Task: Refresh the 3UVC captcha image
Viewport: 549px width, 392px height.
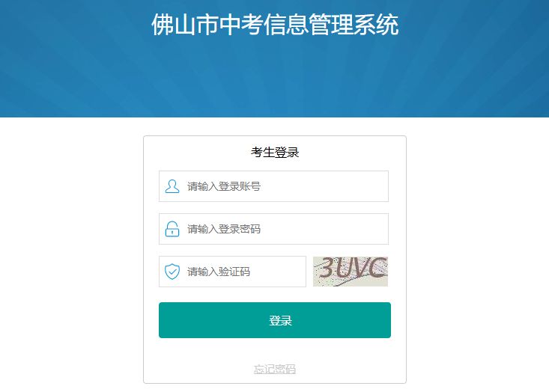Action: [x=351, y=272]
